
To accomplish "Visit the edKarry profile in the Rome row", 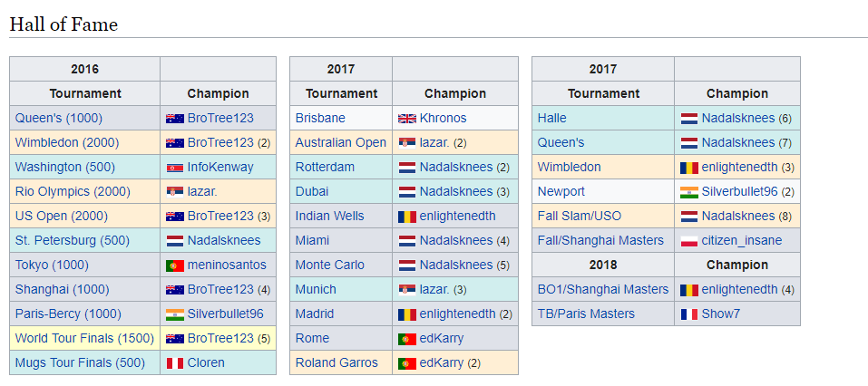I will pyautogui.click(x=442, y=338).
